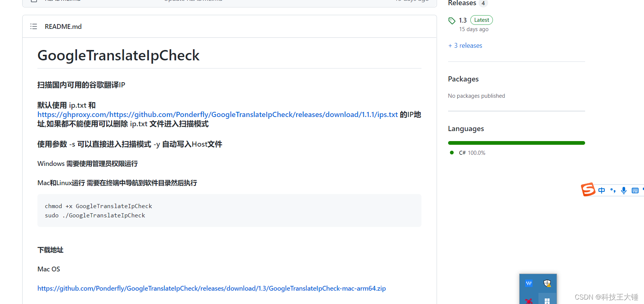Screen dimensions: 644x304
Task: Click the Mac OS label
Action: tap(49, 269)
